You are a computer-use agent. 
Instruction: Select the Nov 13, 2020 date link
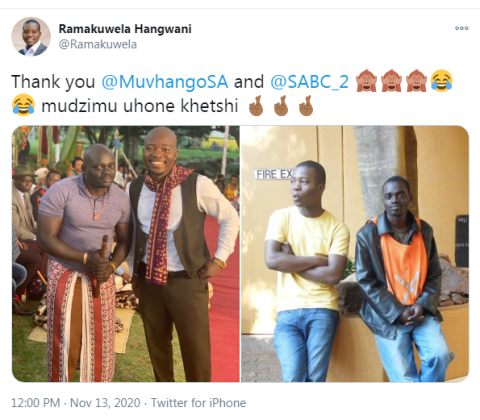[105, 403]
